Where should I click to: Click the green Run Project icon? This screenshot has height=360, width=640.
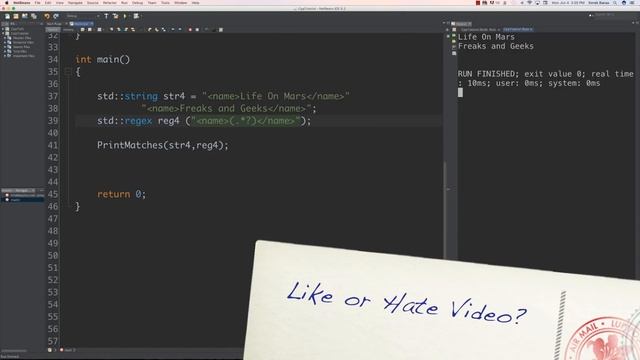(x=124, y=16)
